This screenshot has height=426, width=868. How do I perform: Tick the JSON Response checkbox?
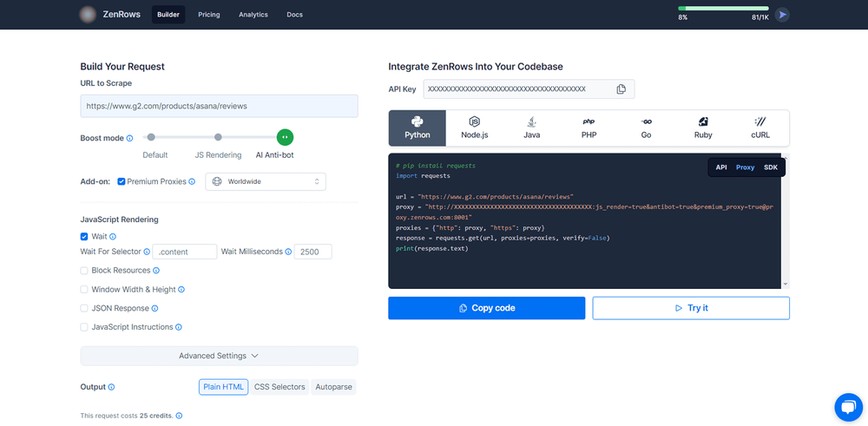tap(84, 308)
